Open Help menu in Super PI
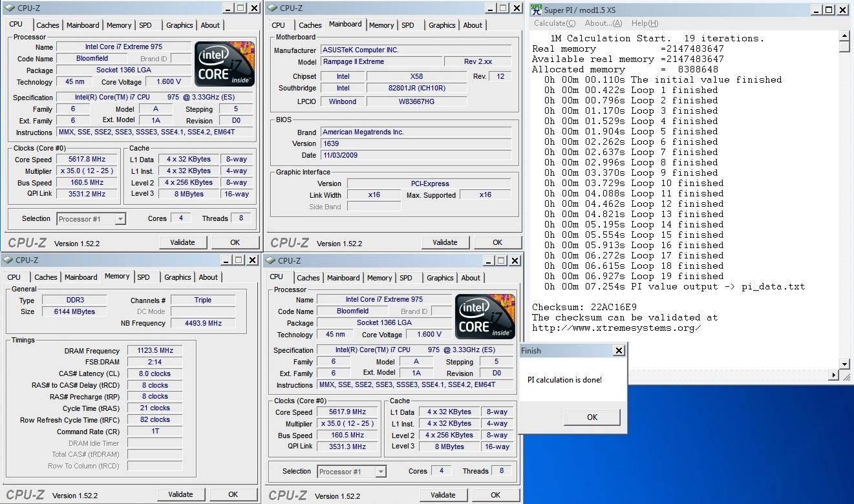 click(x=645, y=23)
